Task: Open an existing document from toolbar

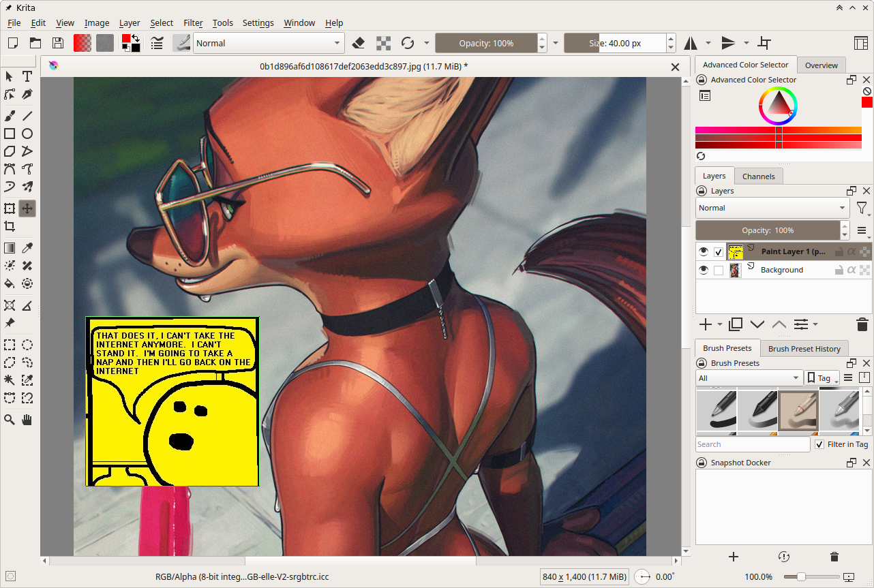Action: pos(35,43)
